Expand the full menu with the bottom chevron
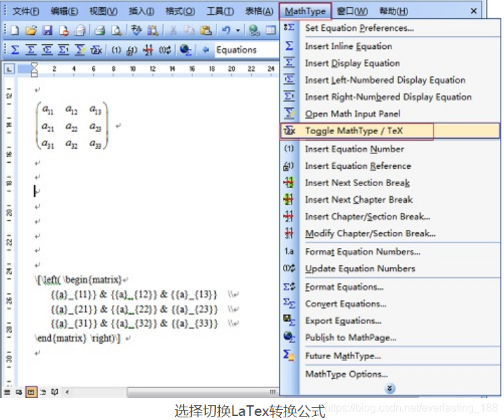 coord(389,389)
